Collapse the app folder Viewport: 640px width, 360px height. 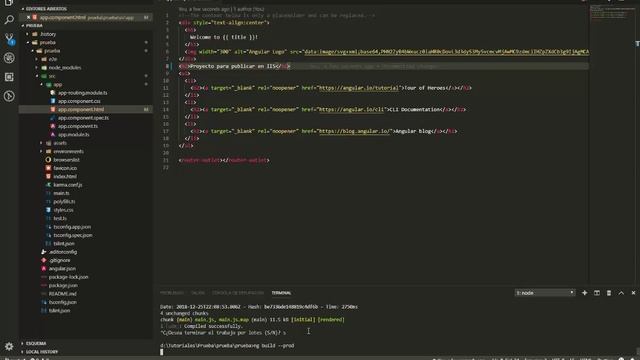pos(58,84)
